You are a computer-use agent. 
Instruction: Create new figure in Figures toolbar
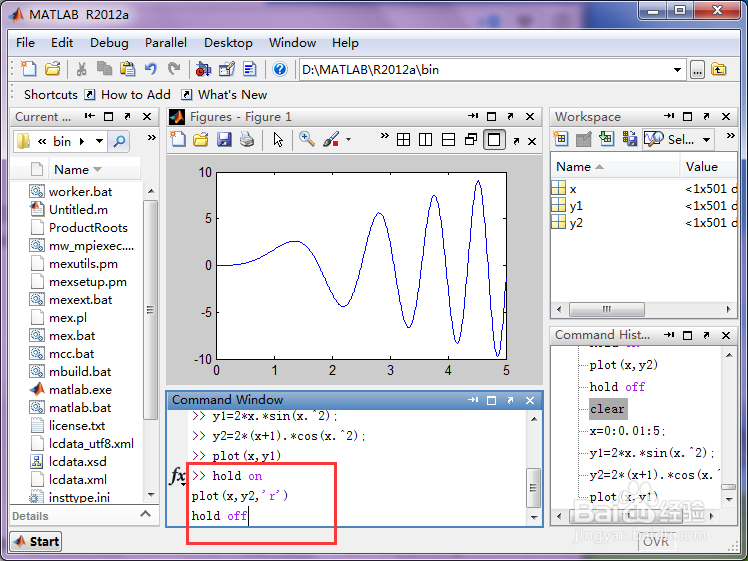point(178,139)
